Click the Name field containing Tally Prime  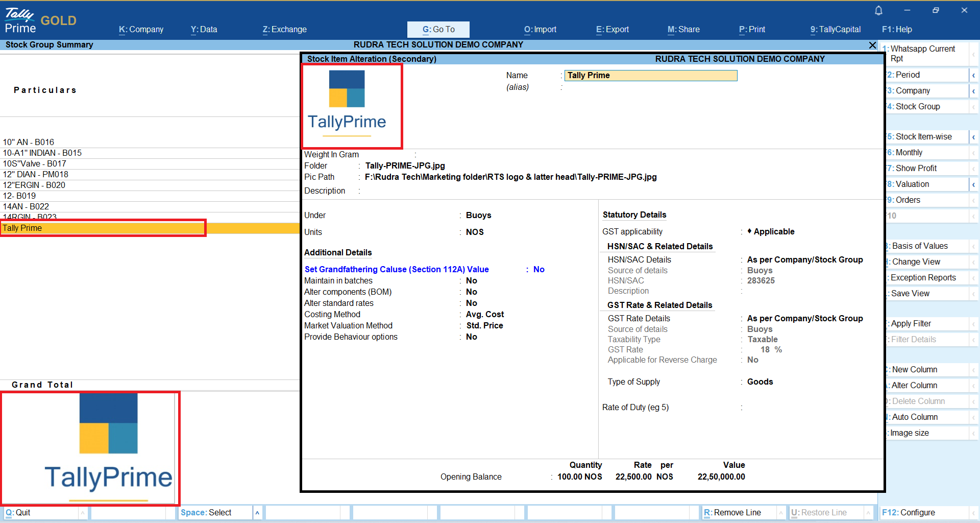click(x=650, y=76)
